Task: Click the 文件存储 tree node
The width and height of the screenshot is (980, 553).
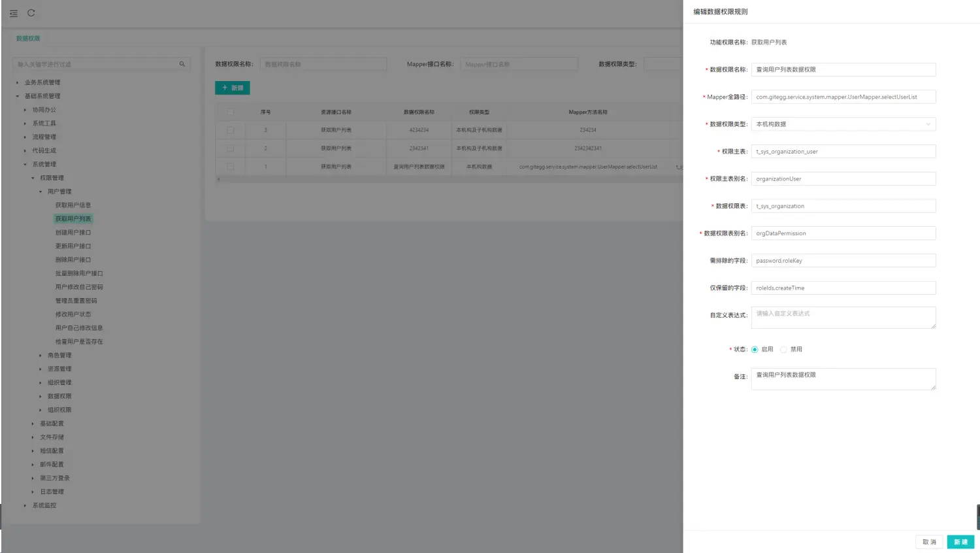Action: pyautogui.click(x=52, y=437)
